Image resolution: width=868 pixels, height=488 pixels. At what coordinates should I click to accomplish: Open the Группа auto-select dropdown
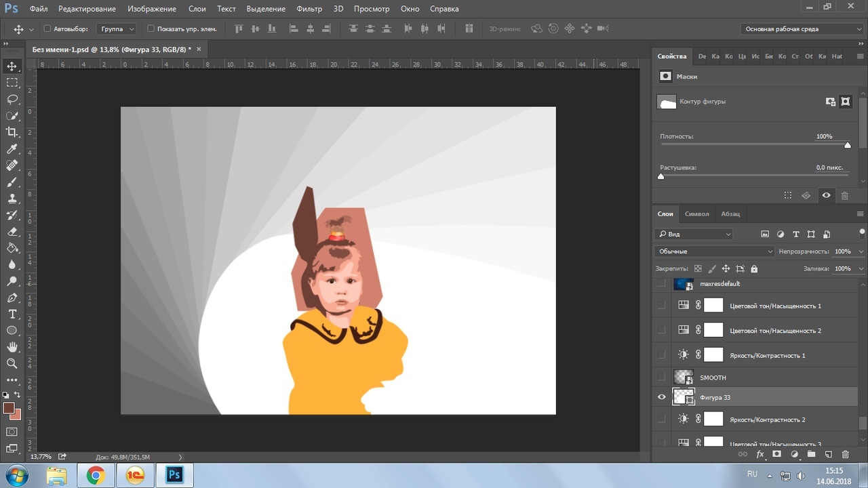click(x=117, y=29)
